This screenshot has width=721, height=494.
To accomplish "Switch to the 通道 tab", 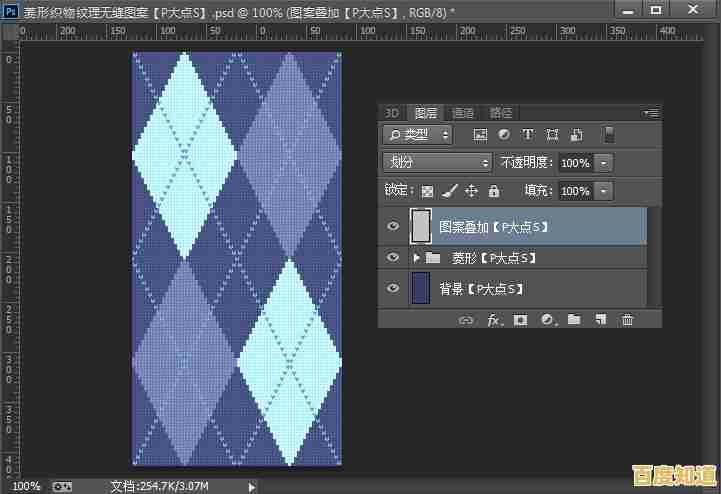I will click(463, 113).
